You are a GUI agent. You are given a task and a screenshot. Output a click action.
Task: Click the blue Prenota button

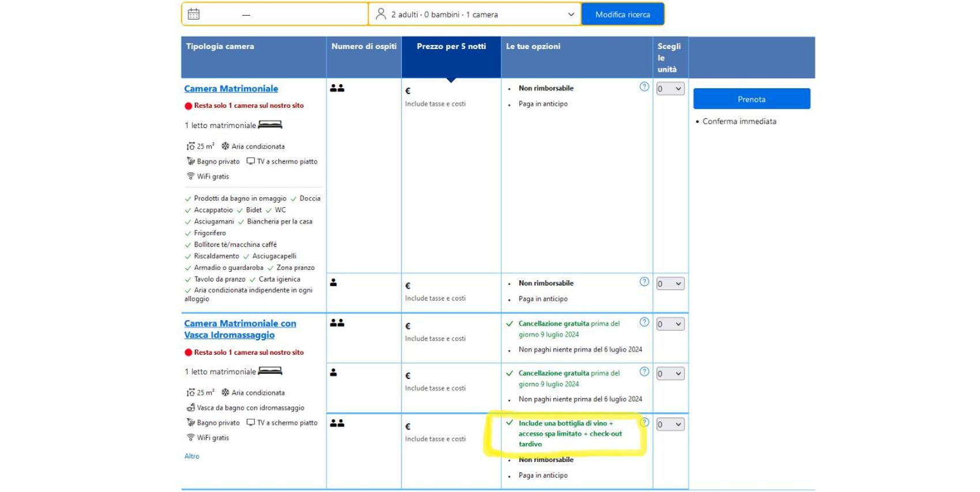click(x=752, y=99)
